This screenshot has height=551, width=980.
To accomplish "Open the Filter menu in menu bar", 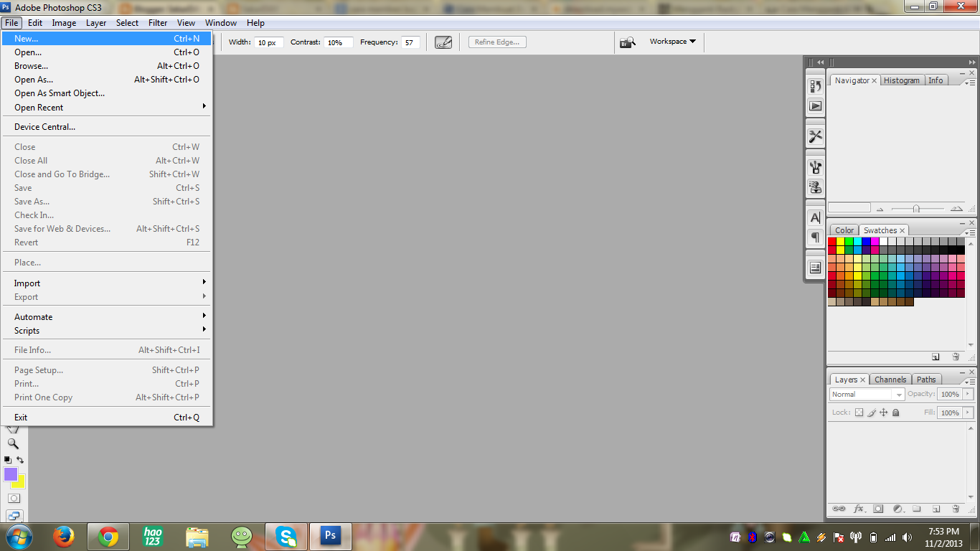I will [158, 23].
